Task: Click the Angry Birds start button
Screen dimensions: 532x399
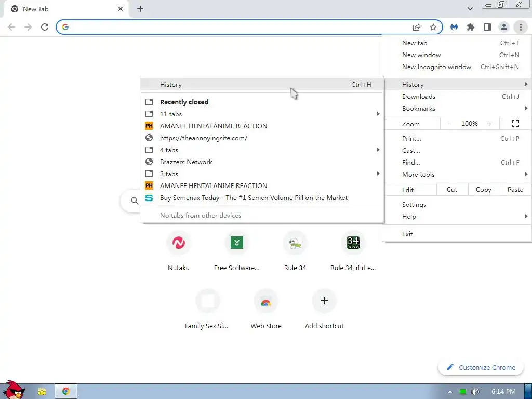Action: tap(14, 390)
